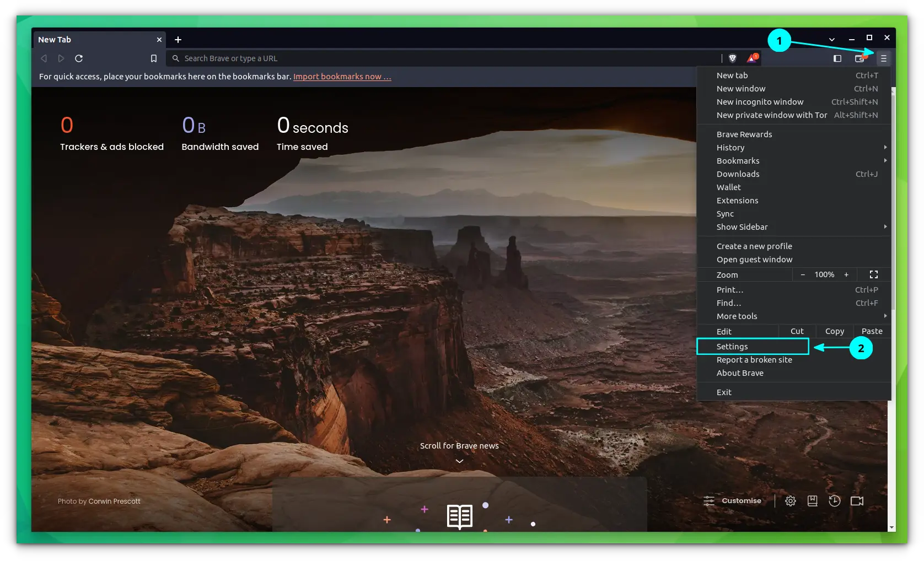The width and height of the screenshot is (924, 561).
Task: Choose Exit from menu
Action: point(794,392)
